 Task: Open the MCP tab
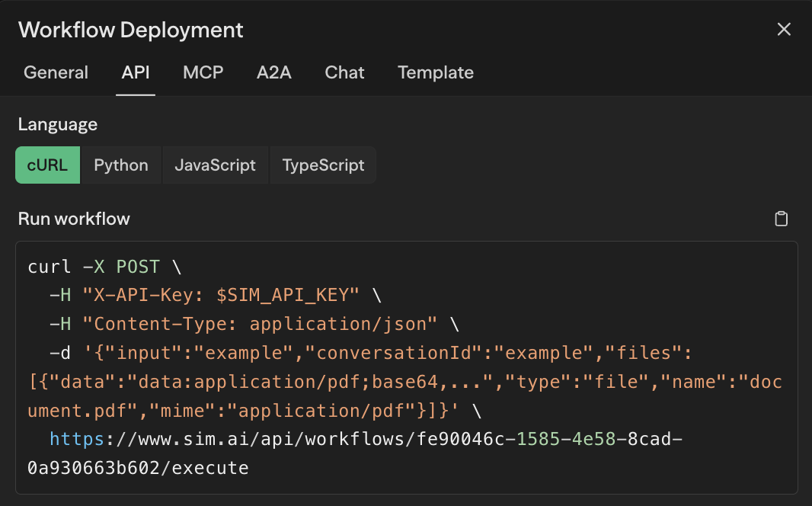[x=203, y=72]
